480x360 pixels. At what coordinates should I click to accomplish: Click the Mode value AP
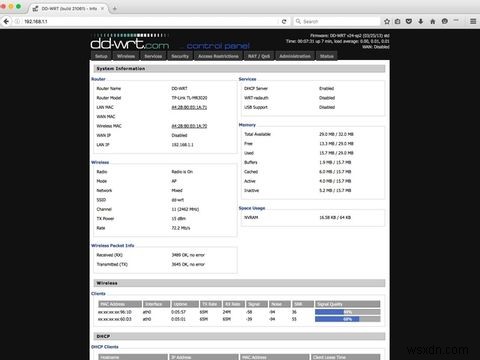pos(174,181)
